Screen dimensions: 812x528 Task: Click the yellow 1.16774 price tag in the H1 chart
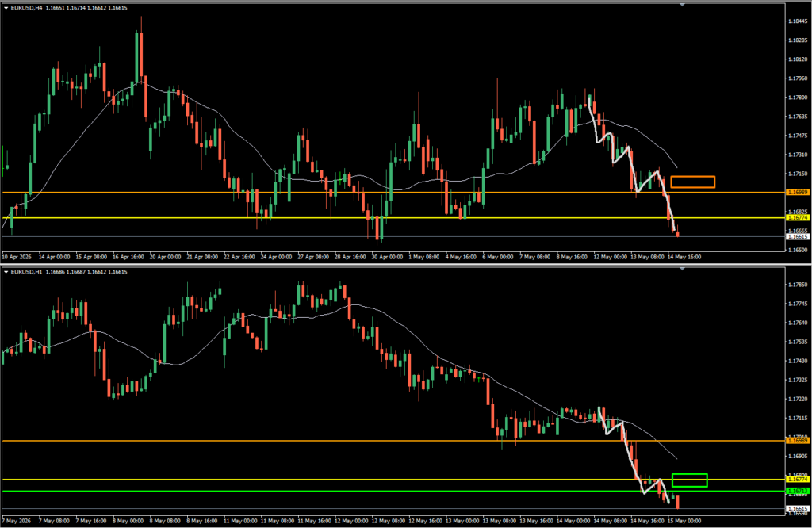pos(798,480)
